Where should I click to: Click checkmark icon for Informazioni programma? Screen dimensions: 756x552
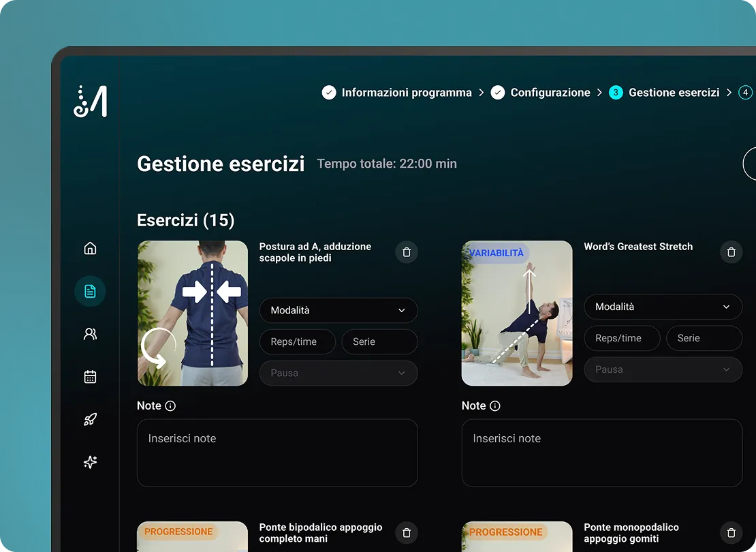tap(329, 92)
